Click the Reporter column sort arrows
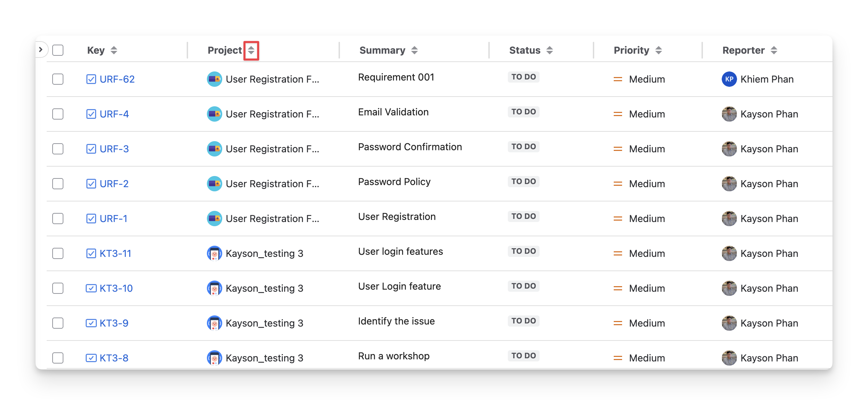868x405 pixels. [x=774, y=51]
